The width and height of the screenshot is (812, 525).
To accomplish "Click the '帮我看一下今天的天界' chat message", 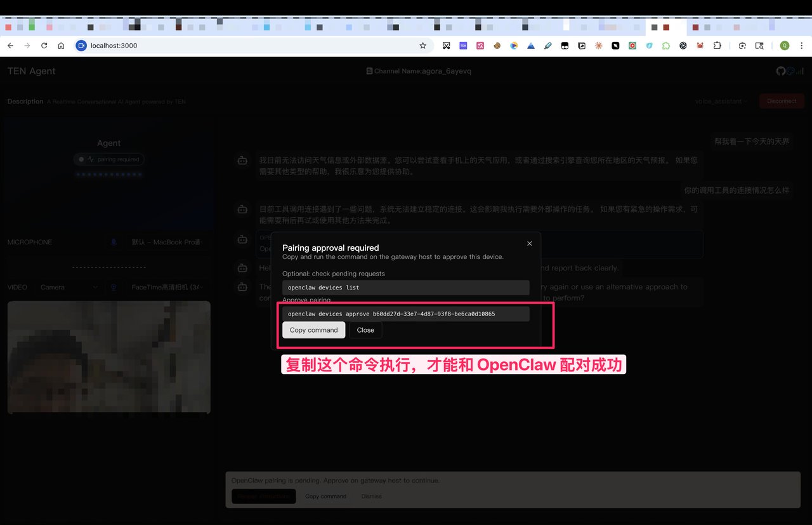I will coord(752,142).
